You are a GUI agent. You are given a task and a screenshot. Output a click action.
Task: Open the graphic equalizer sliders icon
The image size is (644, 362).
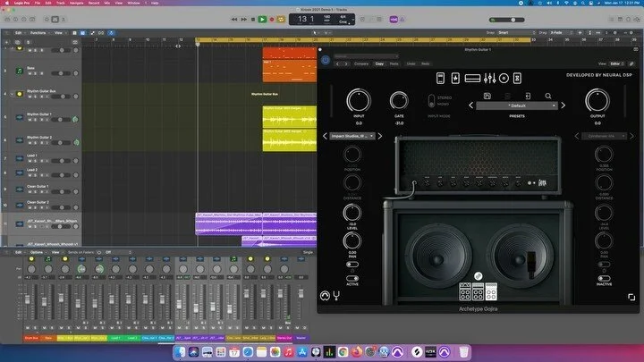(x=489, y=78)
